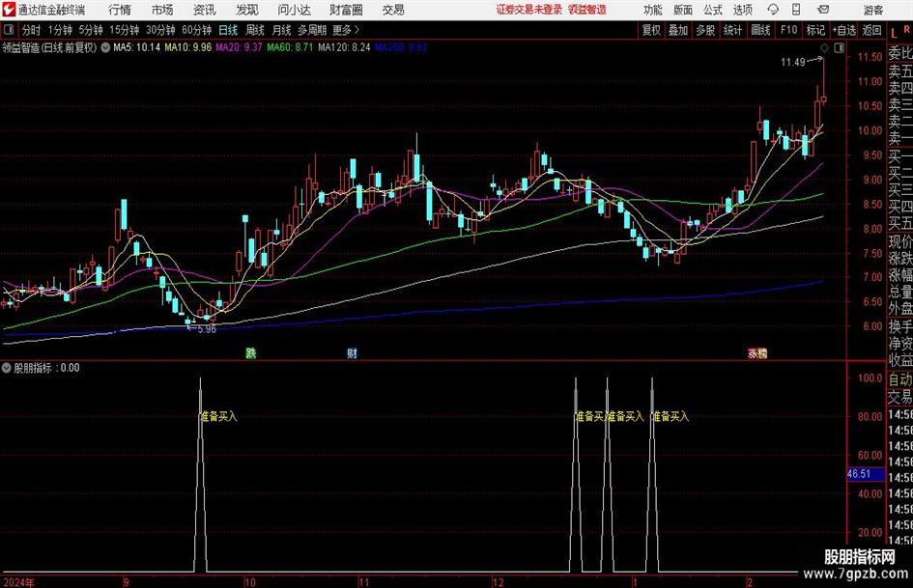This screenshot has height=588, width=913.
Task: Switch to 1分钟 period tab
Action: (x=60, y=30)
